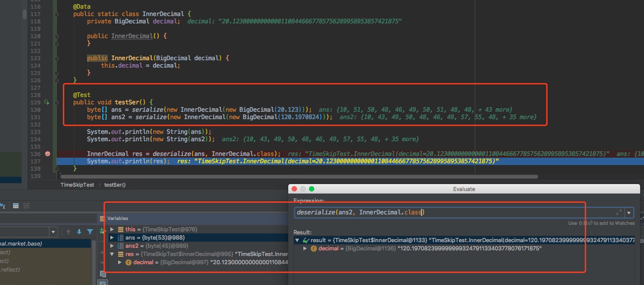644x285 pixels.
Task: Click the testSer() breadcrumb
Action: pyautogui.click(x=115, y=185)
